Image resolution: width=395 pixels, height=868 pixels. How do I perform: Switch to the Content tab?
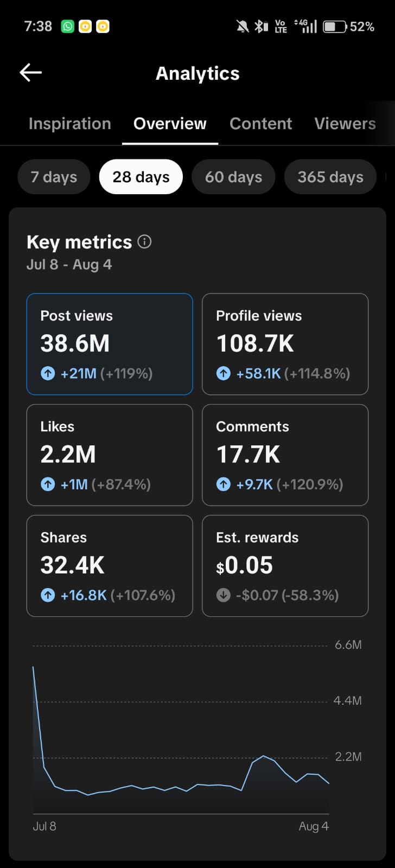(261, 124)
